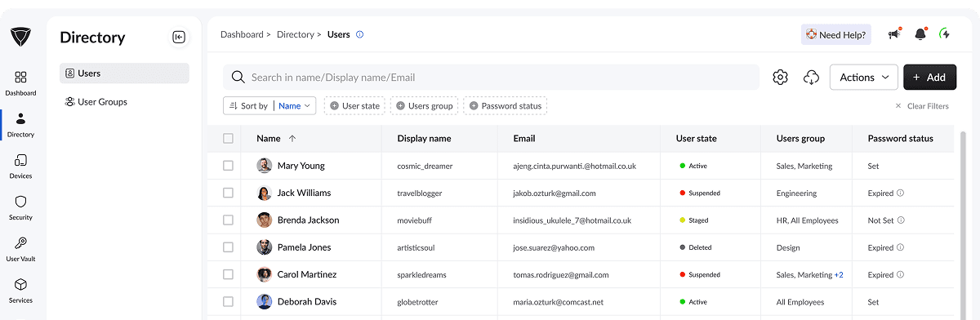This screenshot has height=320, width=980.
Task: Open the notifications bell
Action: click(920, 34)
